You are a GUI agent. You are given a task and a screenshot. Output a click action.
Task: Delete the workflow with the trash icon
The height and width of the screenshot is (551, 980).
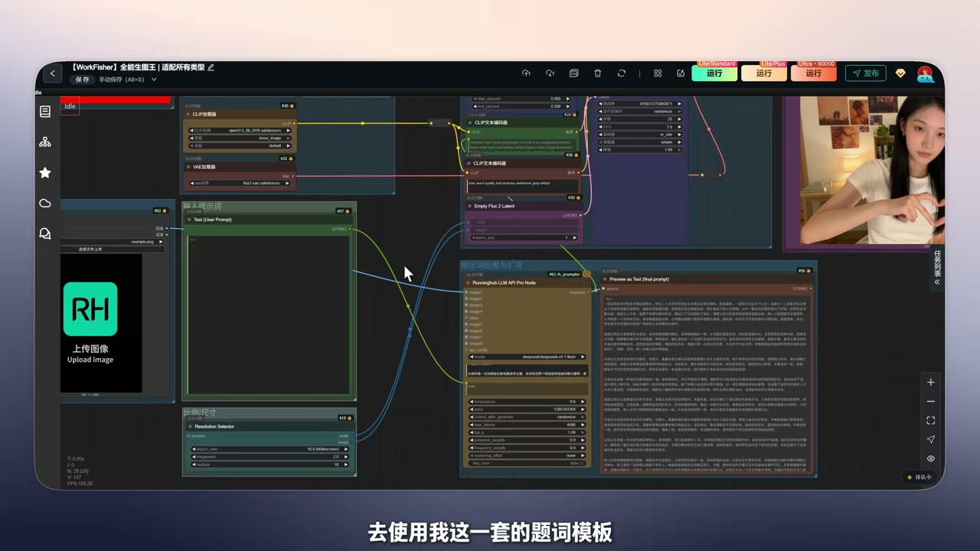coord(598,73)
